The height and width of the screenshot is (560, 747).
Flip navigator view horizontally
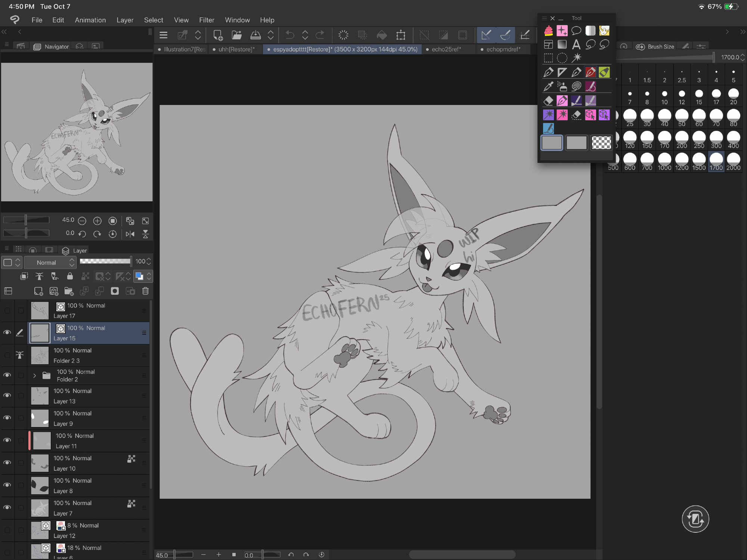point(130,234)
